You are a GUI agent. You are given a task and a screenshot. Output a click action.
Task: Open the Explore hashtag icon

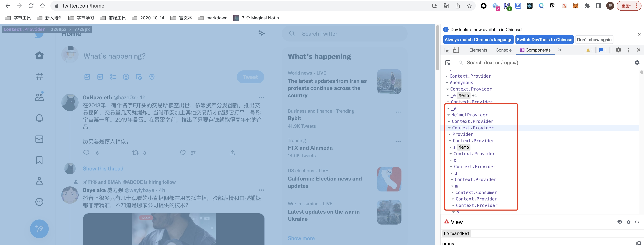(39, 76)
